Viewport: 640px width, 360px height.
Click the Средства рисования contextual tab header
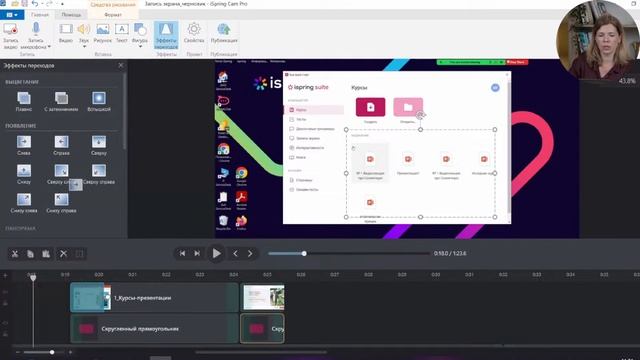pyautogui.click(x=113, y=4)
